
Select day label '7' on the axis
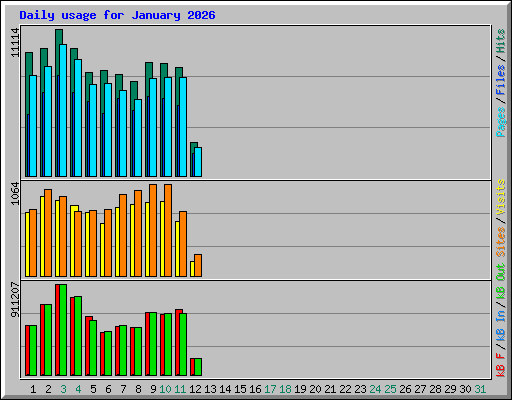(x=123, y=389)
